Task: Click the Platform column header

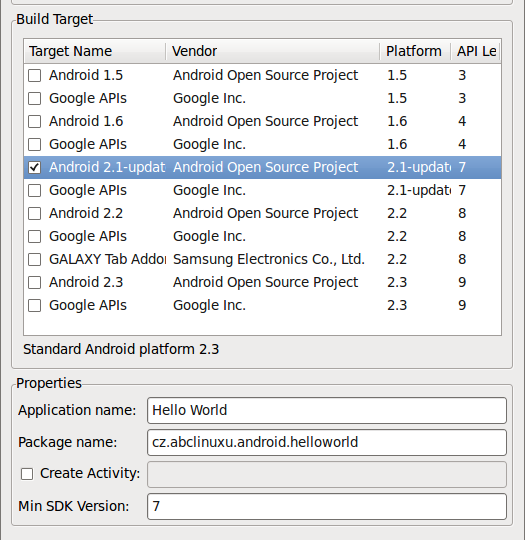Action: point(415,51)
